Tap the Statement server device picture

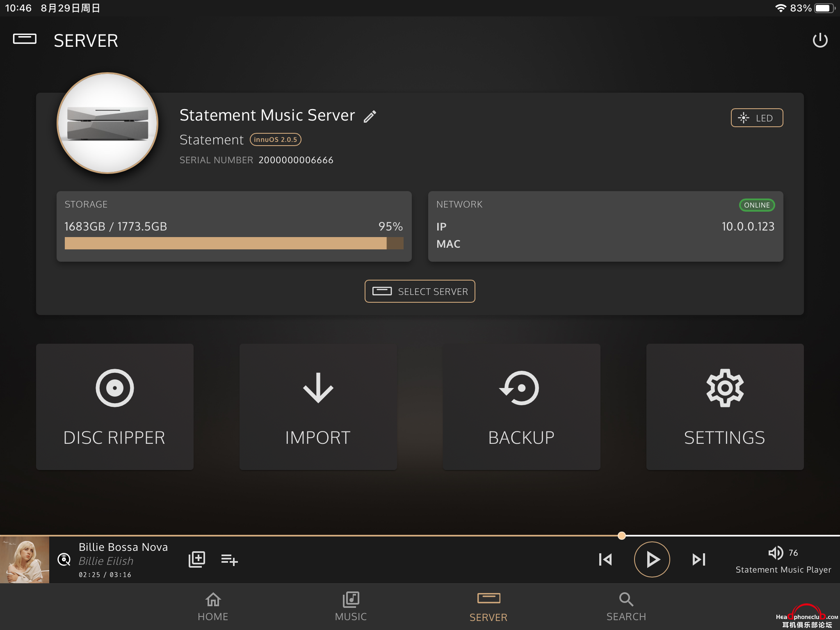click(x=107, y=123)
